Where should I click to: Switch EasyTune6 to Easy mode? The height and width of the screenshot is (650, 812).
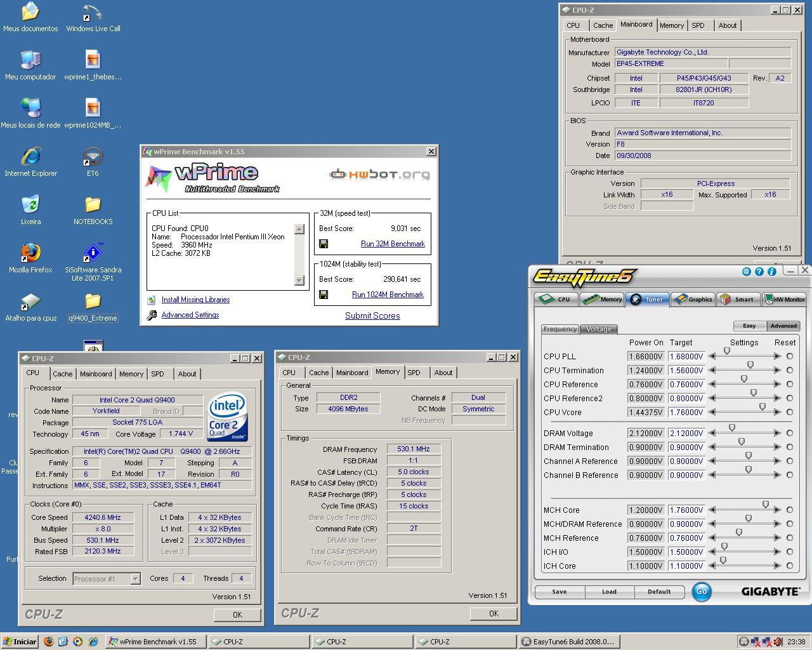[x=749, y=326]
